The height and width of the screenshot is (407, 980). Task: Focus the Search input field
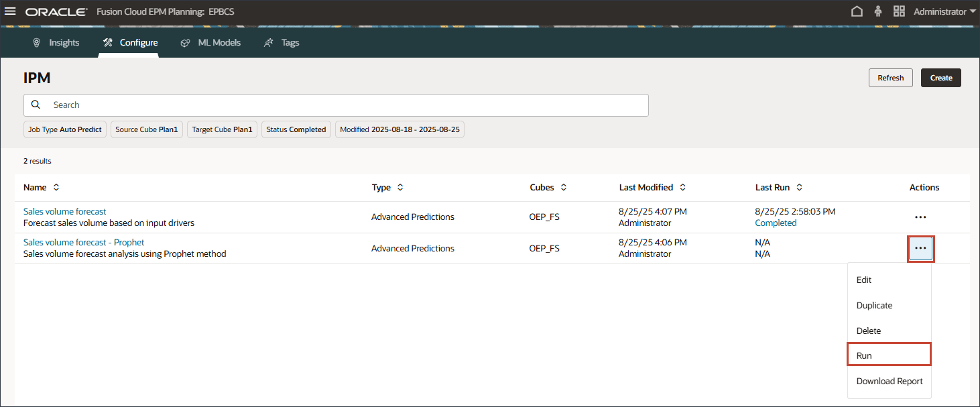coord(336,105)
